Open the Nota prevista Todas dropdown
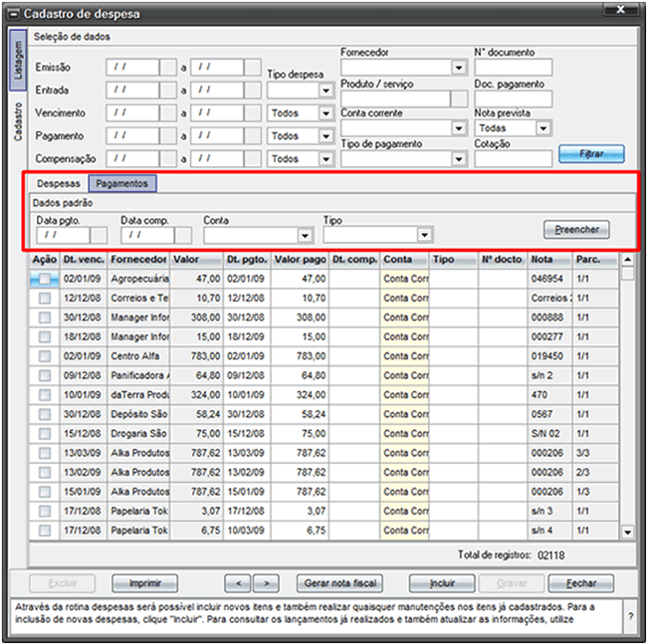The width and height of the screenshot is (647, 644). pos(543,128)
